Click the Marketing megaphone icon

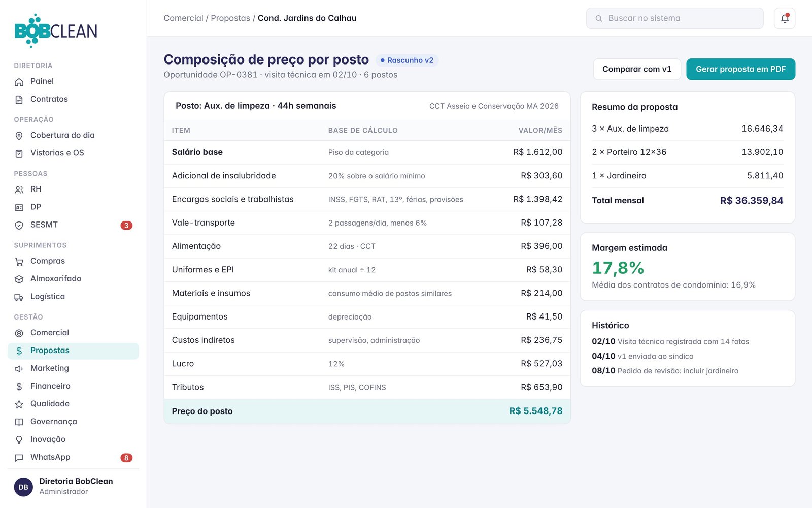(19, 368)
